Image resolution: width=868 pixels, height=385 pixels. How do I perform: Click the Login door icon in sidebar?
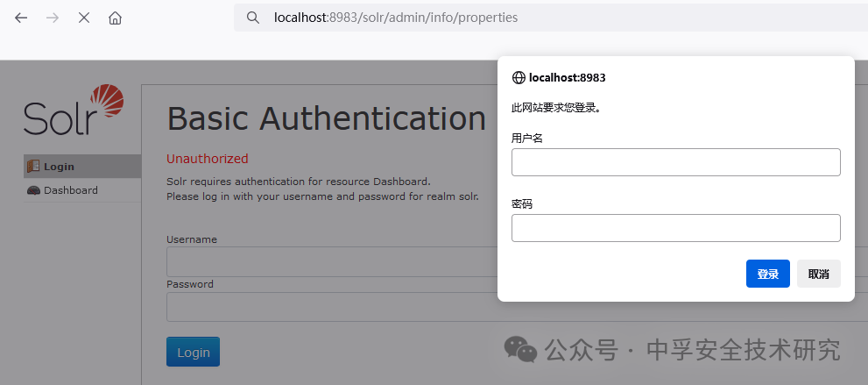click(34, 166)
